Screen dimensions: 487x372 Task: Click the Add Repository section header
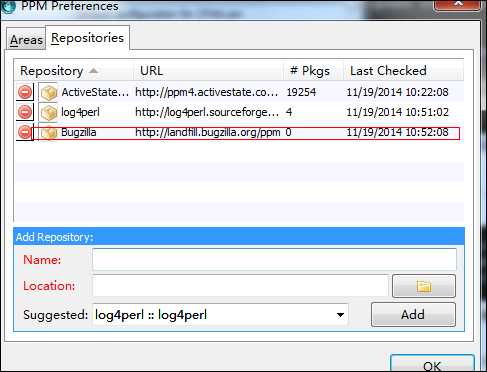pyautogui.click(x=239, y=237)
